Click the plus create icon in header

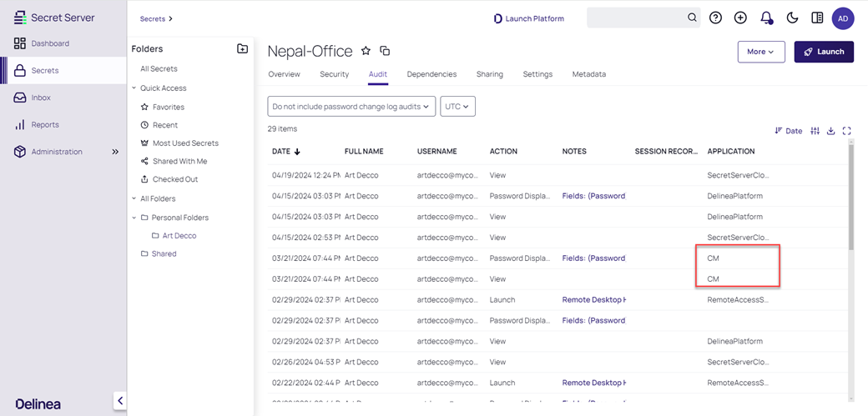pos(740,18)
